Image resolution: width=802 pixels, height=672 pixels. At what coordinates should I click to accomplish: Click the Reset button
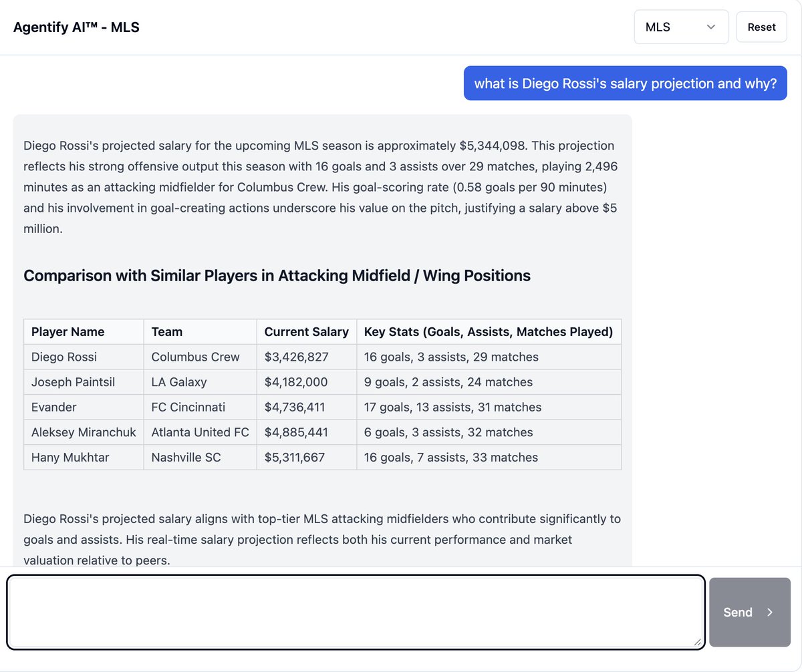[761, 27]
